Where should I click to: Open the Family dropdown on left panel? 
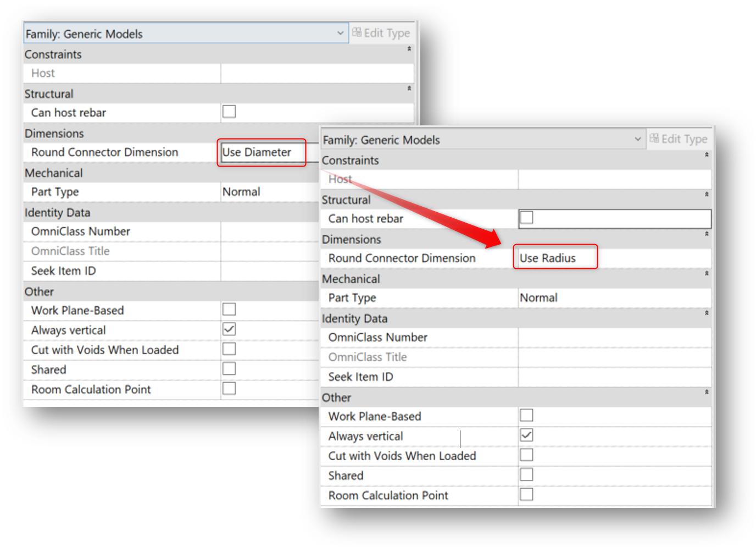pyautogui.click(x=340, y=32)
